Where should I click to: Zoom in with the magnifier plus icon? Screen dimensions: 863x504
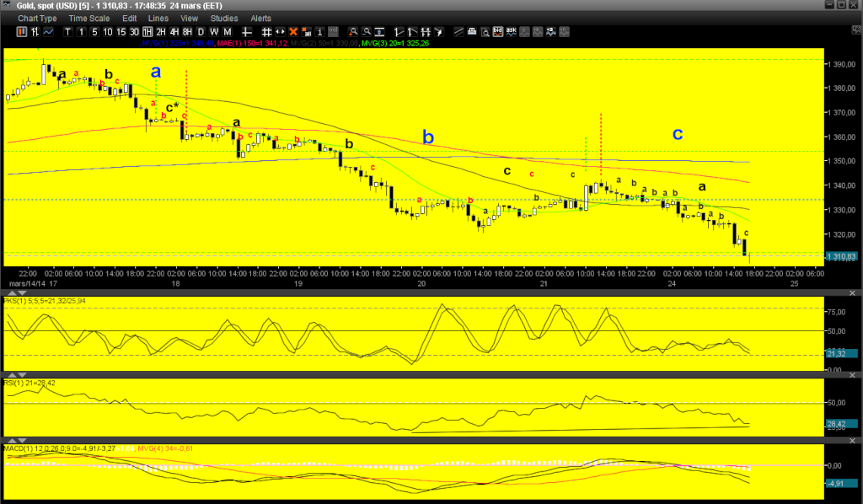pos(353,32)
